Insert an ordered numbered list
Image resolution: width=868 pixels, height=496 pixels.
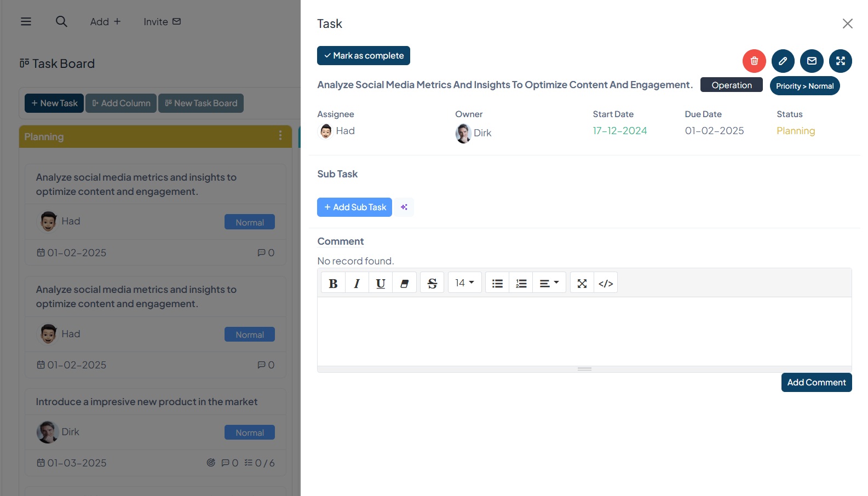pyautogui.click(x=521, y=283)
